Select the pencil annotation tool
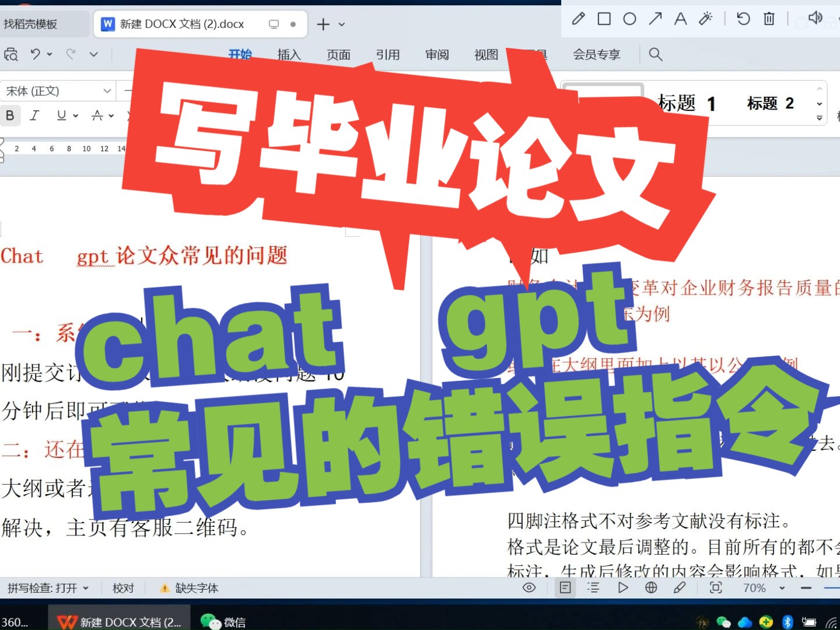Image resolution: width=840 pixels, height=630 pixels. click(578, 19)
